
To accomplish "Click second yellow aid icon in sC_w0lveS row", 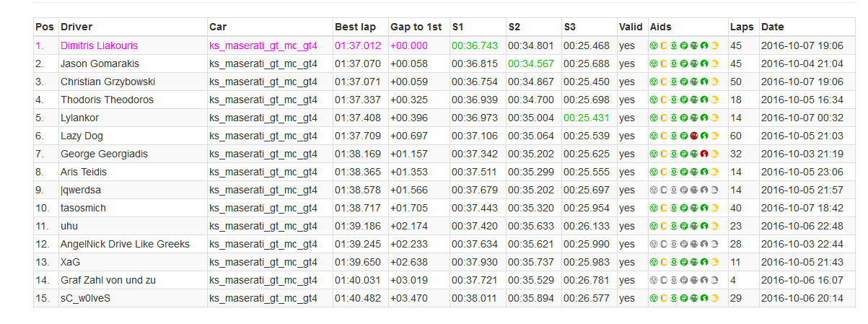I will [714, 298].
